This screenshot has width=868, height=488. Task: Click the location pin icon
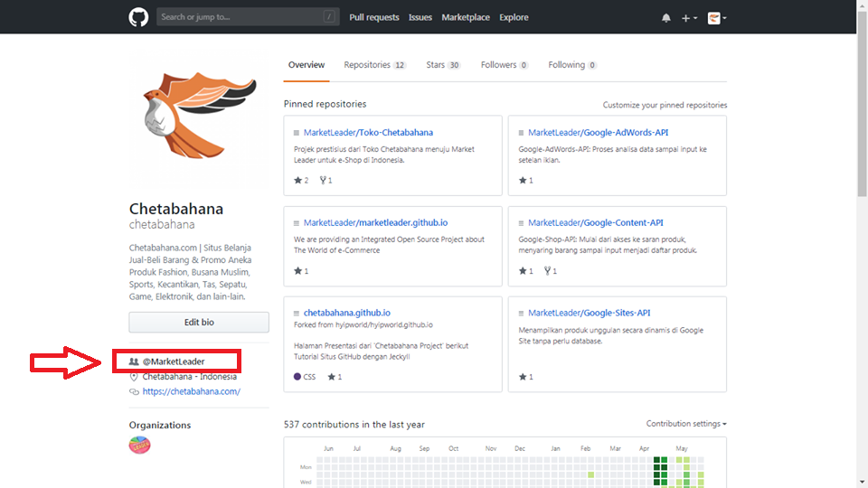tap(134, 377)
